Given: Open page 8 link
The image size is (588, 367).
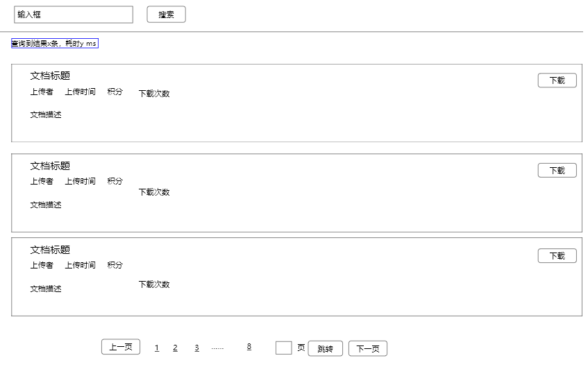Looking at the screenshot, I should point(249,346).
